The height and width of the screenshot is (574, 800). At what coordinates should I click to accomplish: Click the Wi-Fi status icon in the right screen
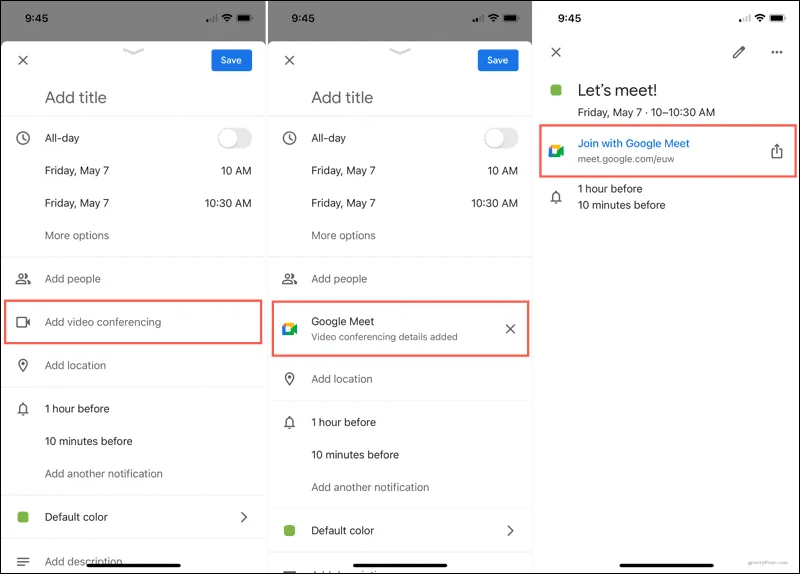click(x=760, y=18)
